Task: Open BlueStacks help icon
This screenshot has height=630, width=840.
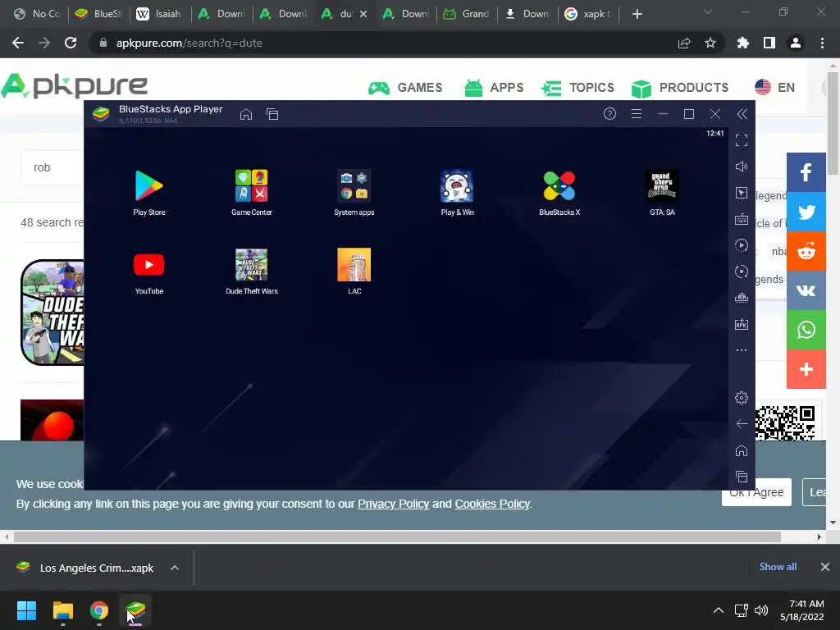Action: 609,113
